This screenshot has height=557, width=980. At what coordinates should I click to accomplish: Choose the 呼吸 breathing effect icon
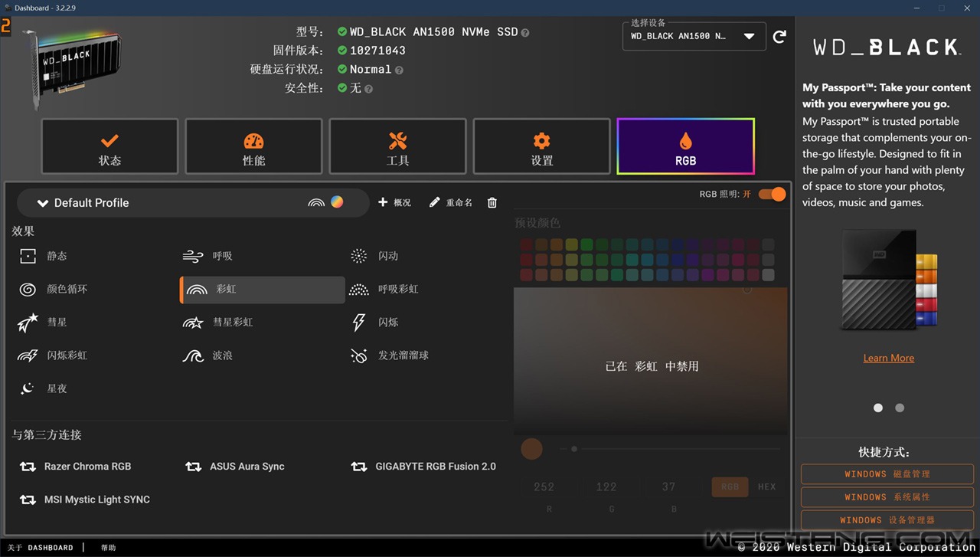(x=193, y=256)
